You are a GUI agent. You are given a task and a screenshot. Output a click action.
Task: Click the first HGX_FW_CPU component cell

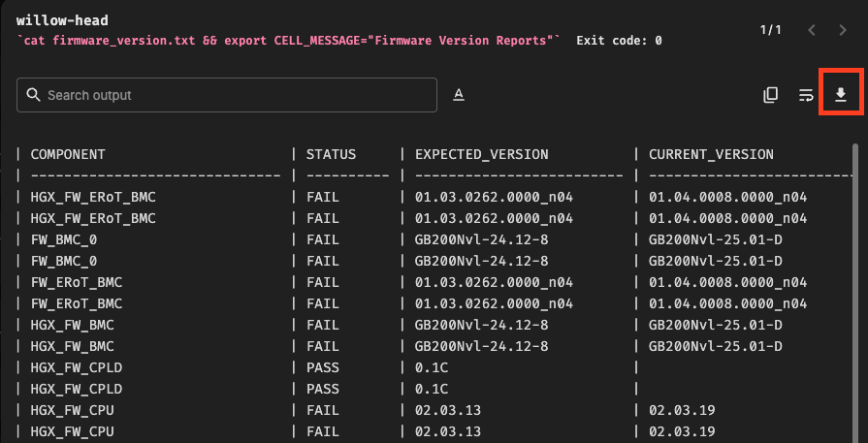click(x=72, y=410)
